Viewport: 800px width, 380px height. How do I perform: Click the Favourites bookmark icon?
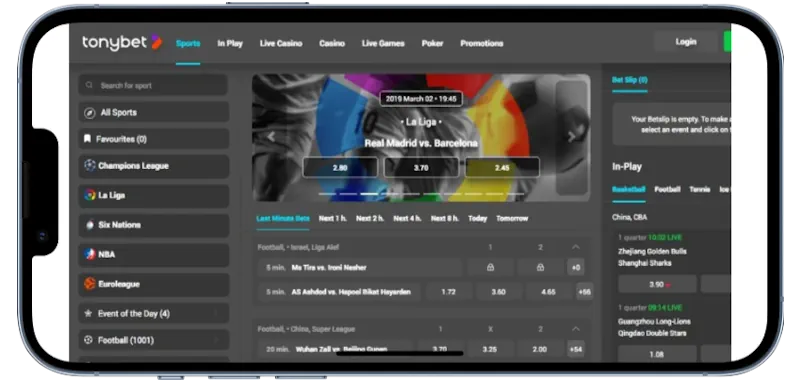pyautogui.click(x=87, y=139)
